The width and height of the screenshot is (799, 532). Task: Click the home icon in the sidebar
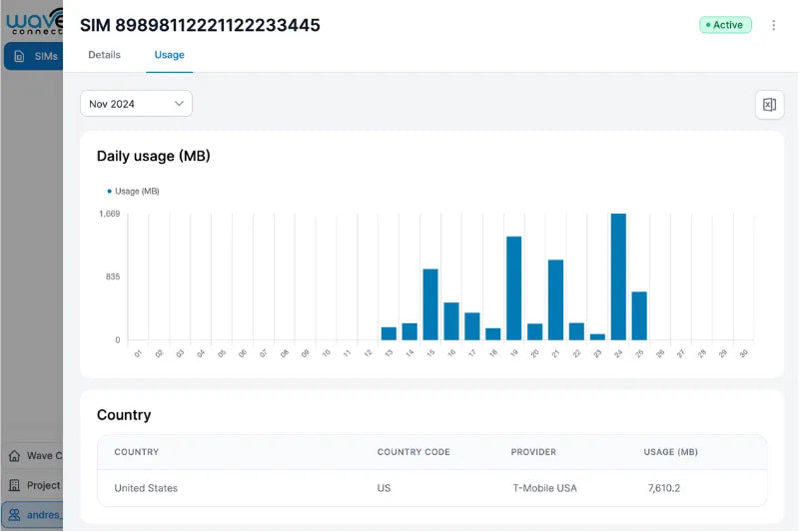(14, 456)
